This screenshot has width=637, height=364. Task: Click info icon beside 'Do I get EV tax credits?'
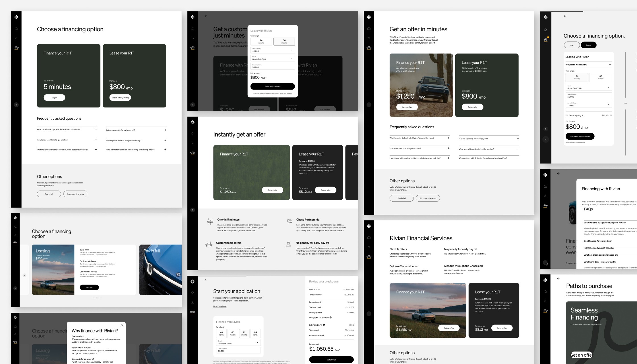330,317
